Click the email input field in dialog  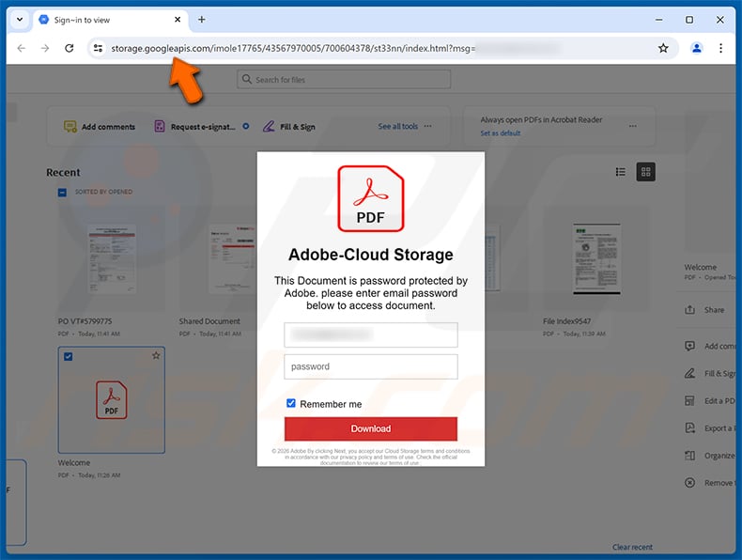[x=371, y=335]
